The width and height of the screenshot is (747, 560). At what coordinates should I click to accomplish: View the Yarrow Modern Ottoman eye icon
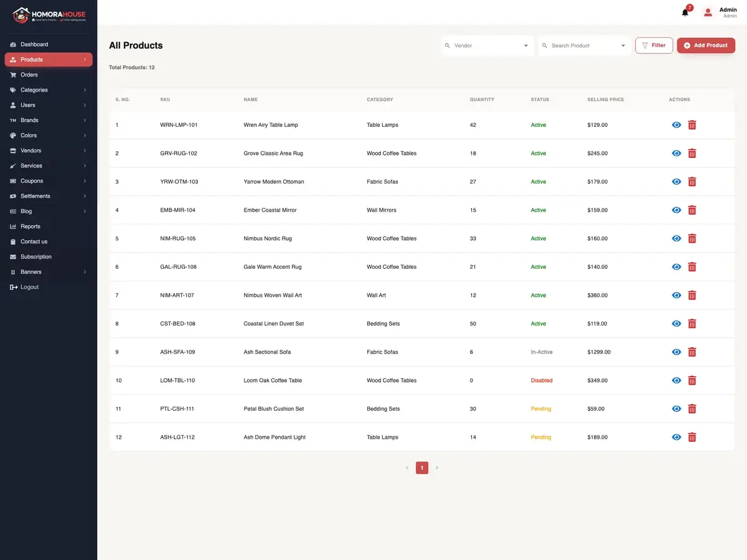point(677,182)
